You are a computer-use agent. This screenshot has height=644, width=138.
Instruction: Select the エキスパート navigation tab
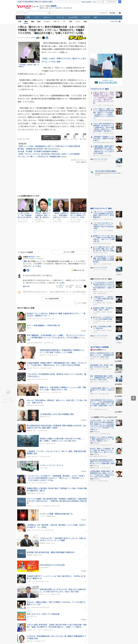(x=48, y=17)
